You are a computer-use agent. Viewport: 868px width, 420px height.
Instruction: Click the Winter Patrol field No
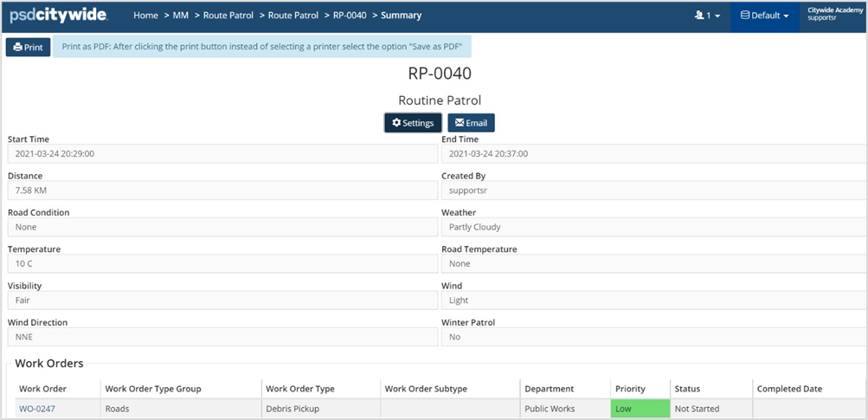coord(654,337)
